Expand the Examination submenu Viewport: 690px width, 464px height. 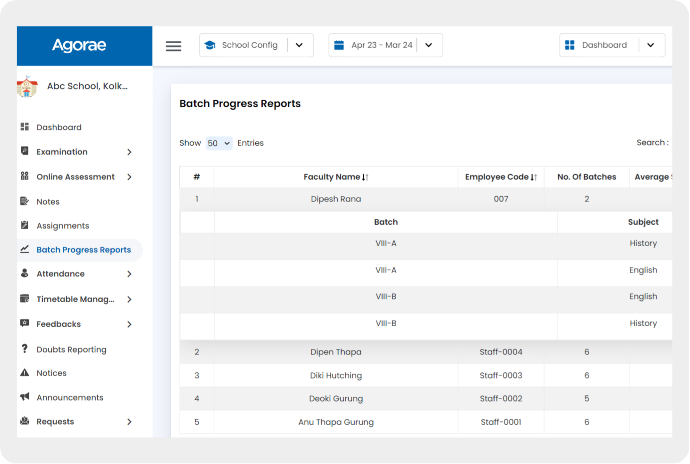pyautogui.click(x=129, y=152)
